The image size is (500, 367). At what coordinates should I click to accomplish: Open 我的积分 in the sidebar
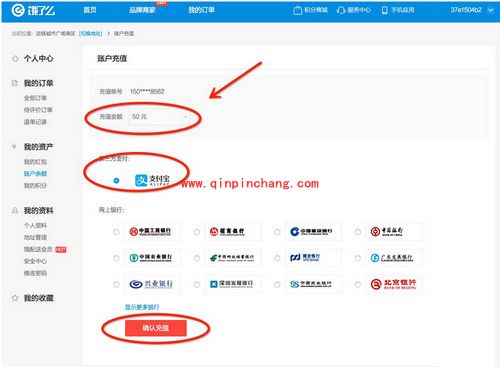(x=35, y=186)
